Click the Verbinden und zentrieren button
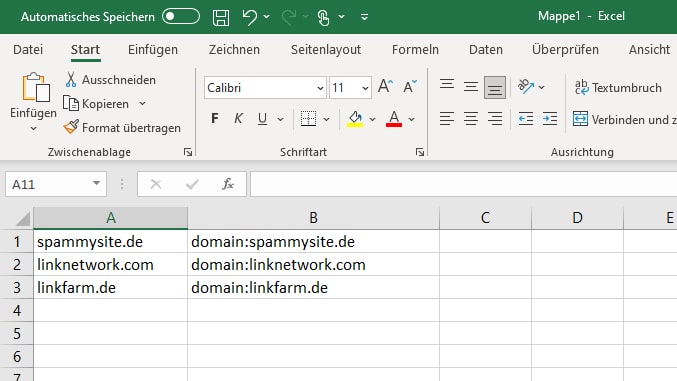The width and height of the screenshot is (677, 381). point(624,119)
